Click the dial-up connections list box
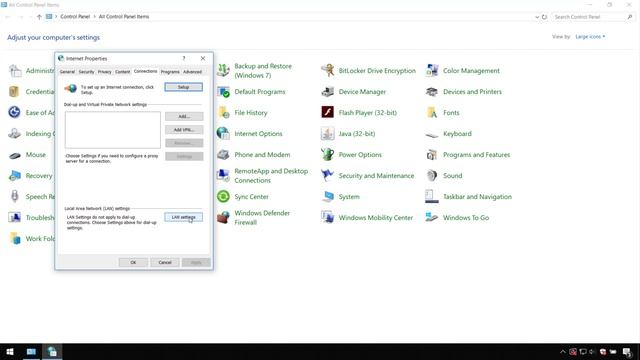 [x=113, y=130]
